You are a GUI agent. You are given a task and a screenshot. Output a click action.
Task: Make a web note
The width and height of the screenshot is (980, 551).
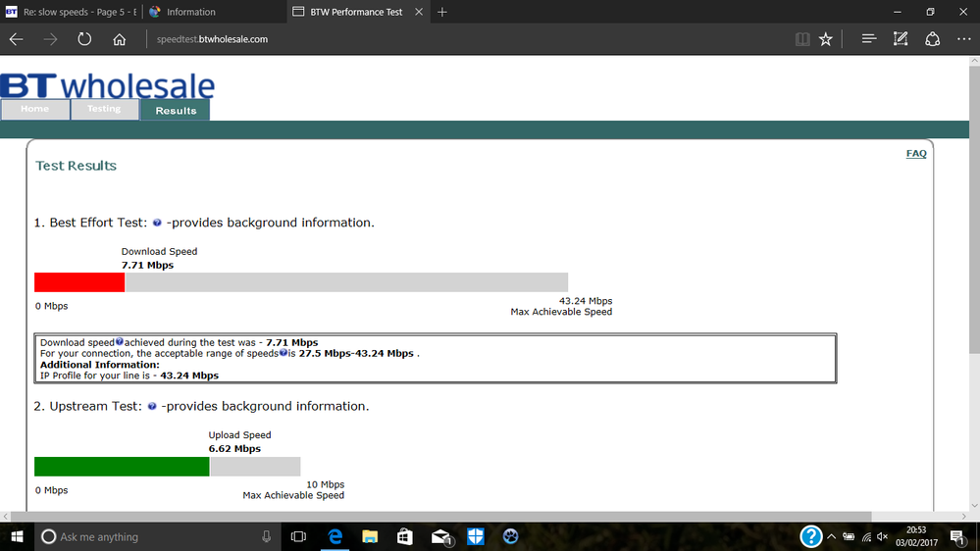(900, 39)
